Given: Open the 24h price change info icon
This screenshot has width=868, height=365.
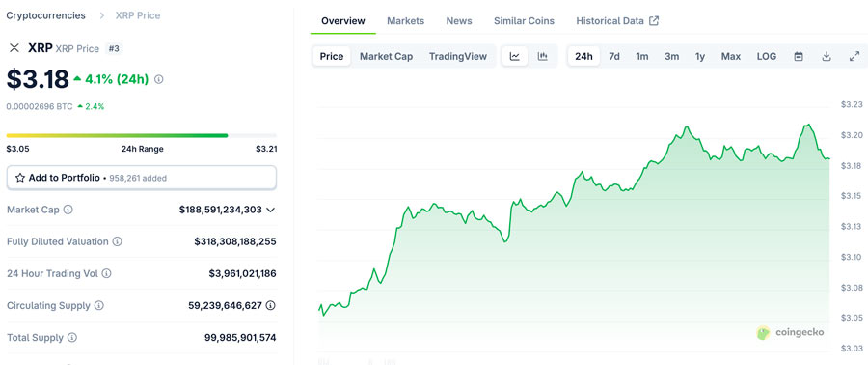Looking at the screenshot, I should 159,80.
